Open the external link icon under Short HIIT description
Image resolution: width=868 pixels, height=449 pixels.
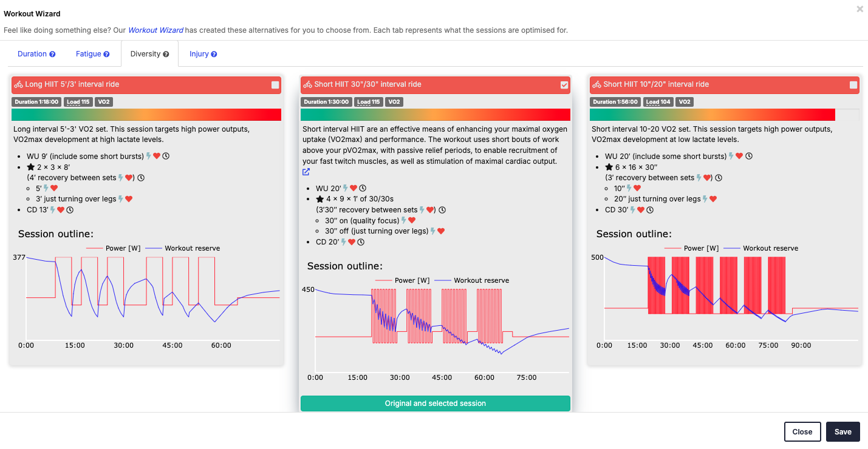(x=306, y=172)
